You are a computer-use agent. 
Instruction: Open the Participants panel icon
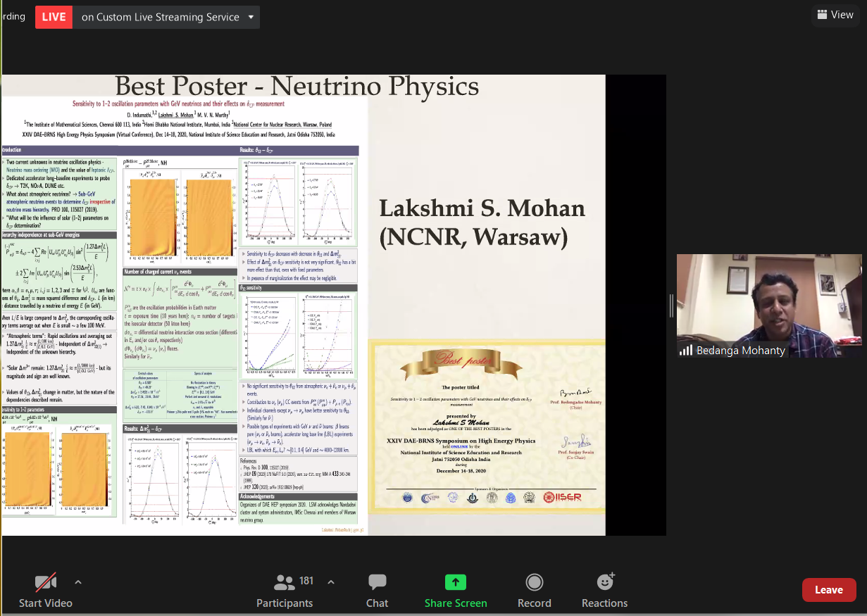(284, 582)
